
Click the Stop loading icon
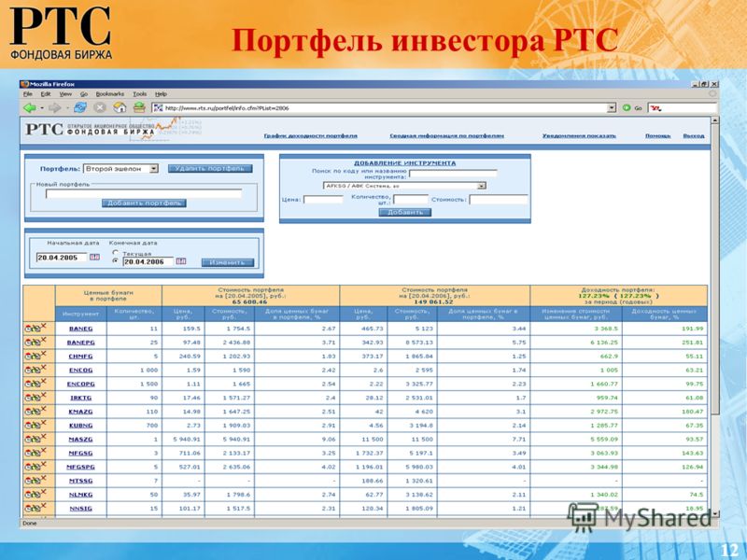pyautogui.click(x=100, y=108)
